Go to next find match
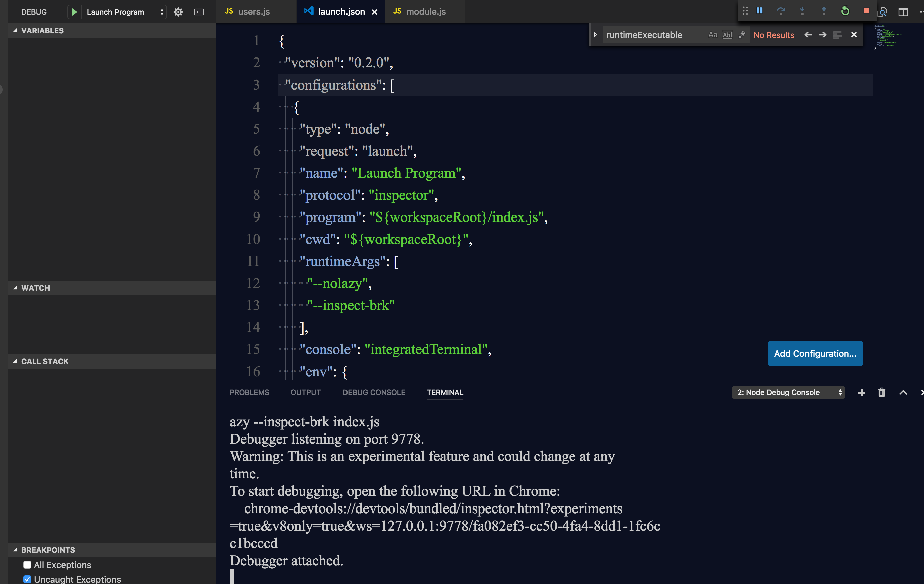 coord(823,35)
